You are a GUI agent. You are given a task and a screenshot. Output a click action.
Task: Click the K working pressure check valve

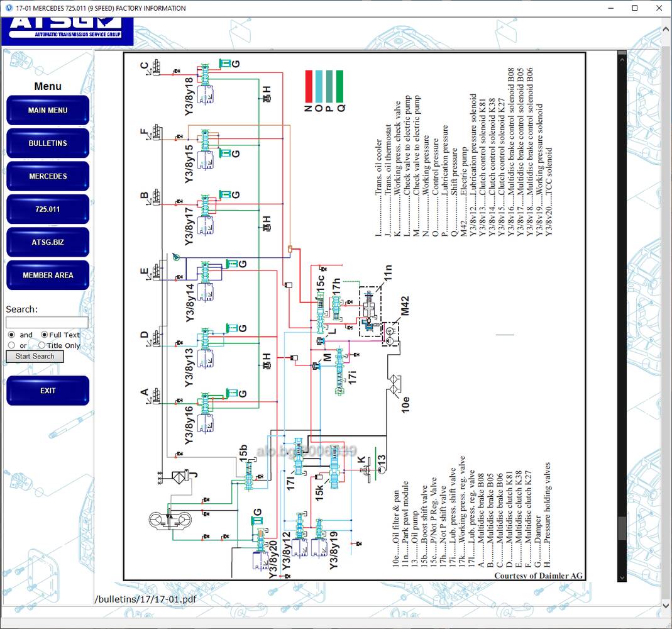tap(366, 470)
